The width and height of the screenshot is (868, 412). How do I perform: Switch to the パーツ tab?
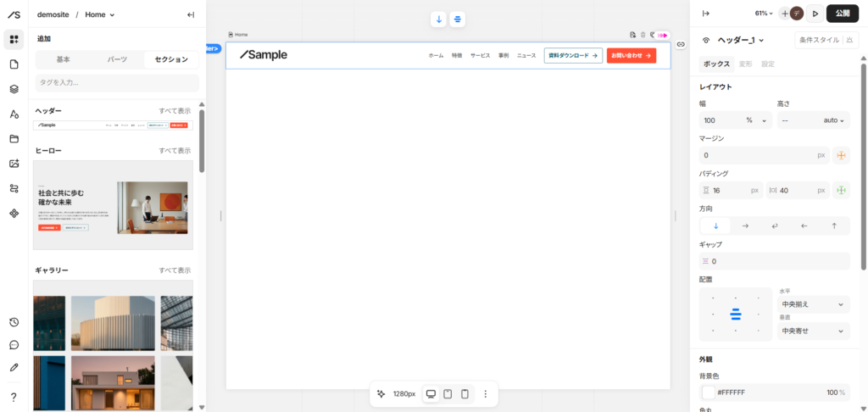(x=117, y=60)
